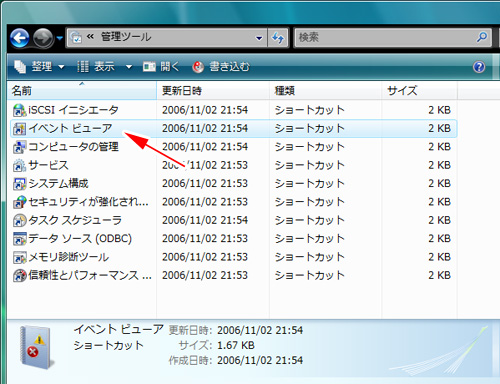Select the メモリ診断ツール file name

[x=69, y=257]
